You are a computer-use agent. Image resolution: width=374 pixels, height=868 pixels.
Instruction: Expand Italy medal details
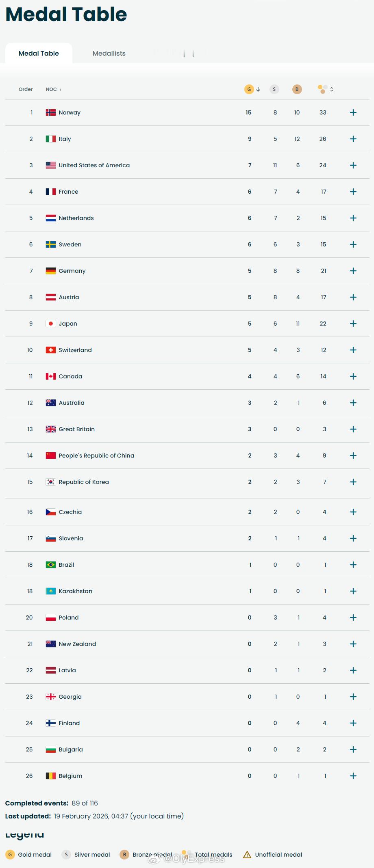[x=353, y=139]
